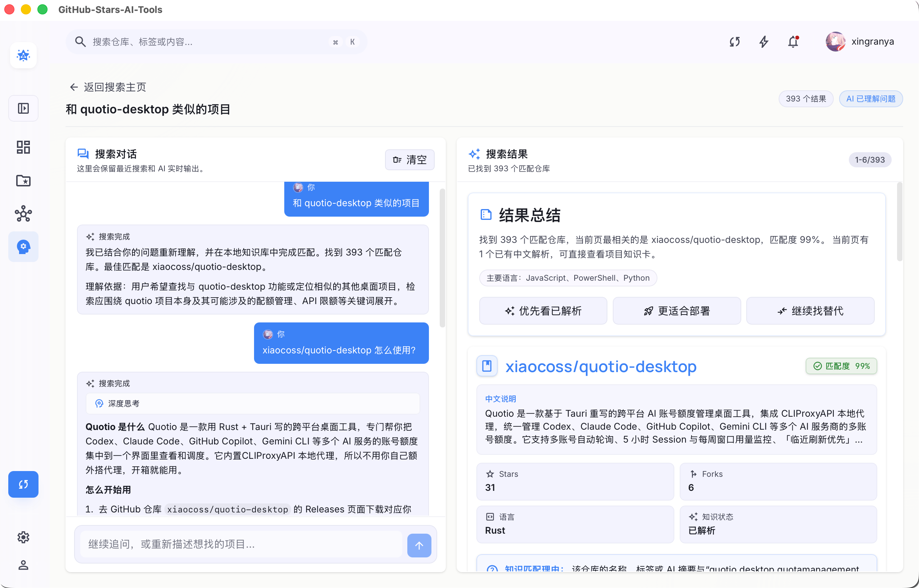
Task: Click the follow-up question input field
Action: coord(241,544)
